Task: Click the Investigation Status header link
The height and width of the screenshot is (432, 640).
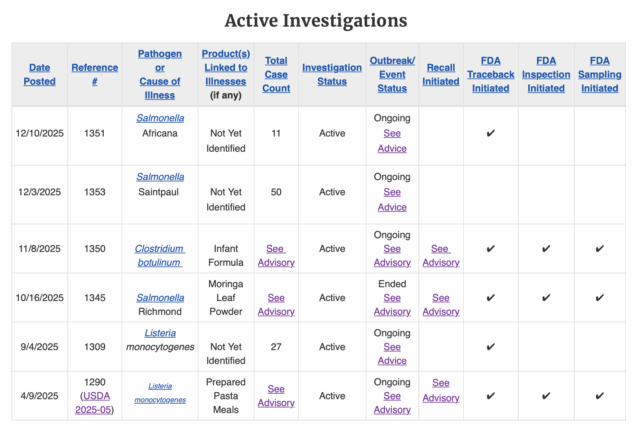Action: 332,74
